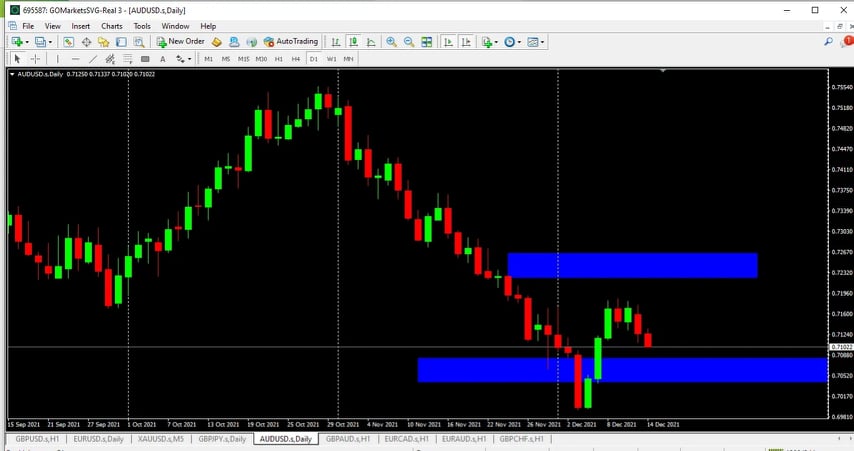854x451 pixels.
Task: Open the Market Watch panel icon
Action: pyautogui.click(x=69, y=42)
